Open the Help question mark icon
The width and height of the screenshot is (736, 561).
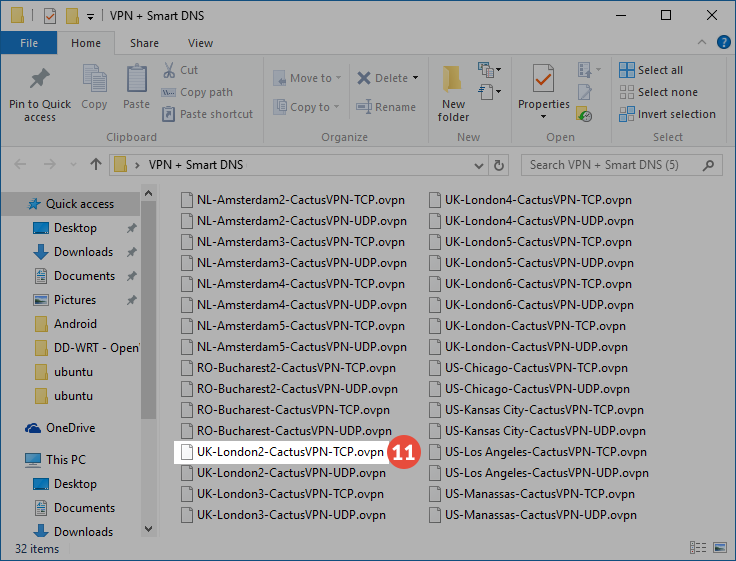coord(724,42)
